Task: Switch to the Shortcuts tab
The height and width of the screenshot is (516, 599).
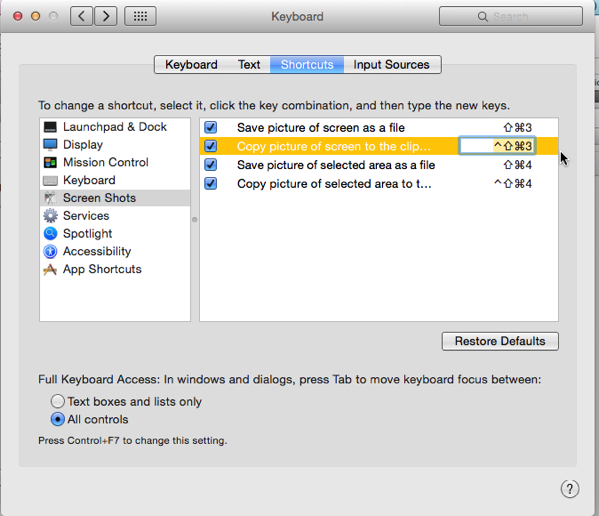Action: point(307,65)
